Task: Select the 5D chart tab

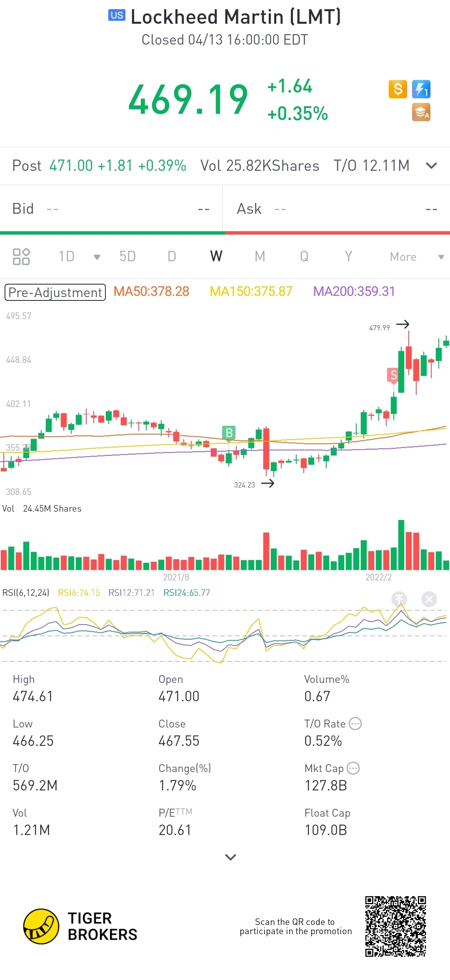Action: click(127, 256)
